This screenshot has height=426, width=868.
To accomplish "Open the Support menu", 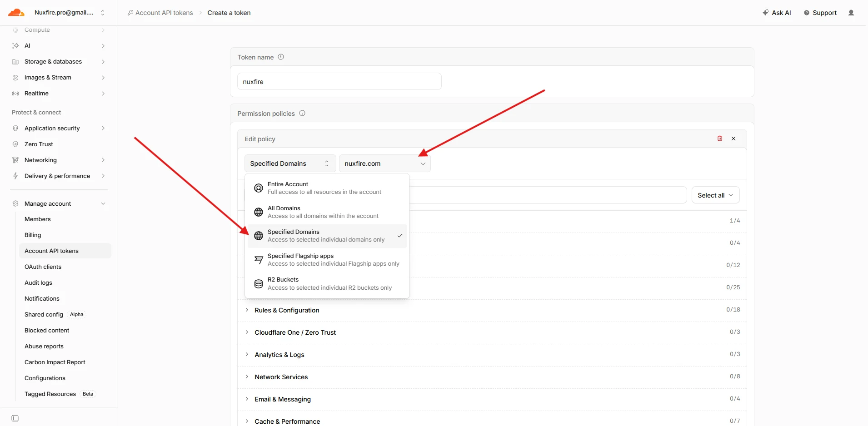I will click(820, 13).
